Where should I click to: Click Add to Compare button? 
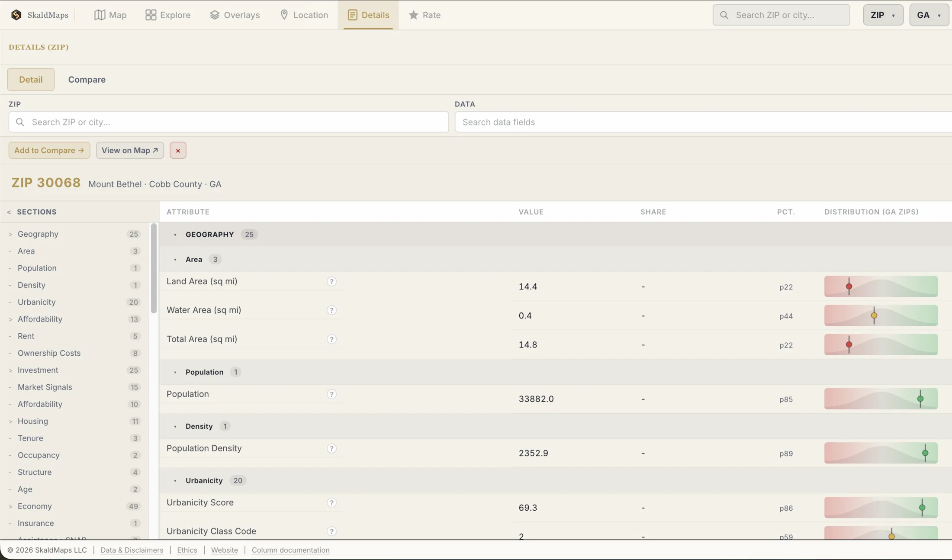(x=49, y=150)
